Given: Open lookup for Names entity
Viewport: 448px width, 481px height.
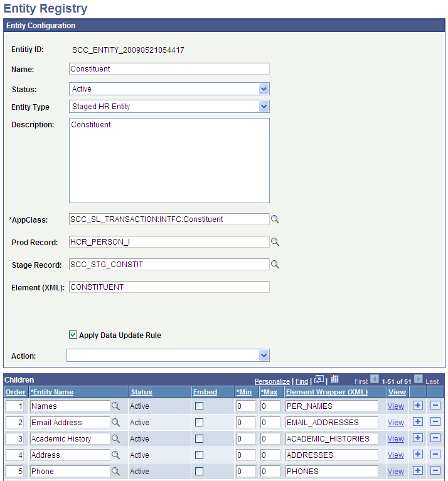Looking at the screenshot, I should [x=115, y=406].
